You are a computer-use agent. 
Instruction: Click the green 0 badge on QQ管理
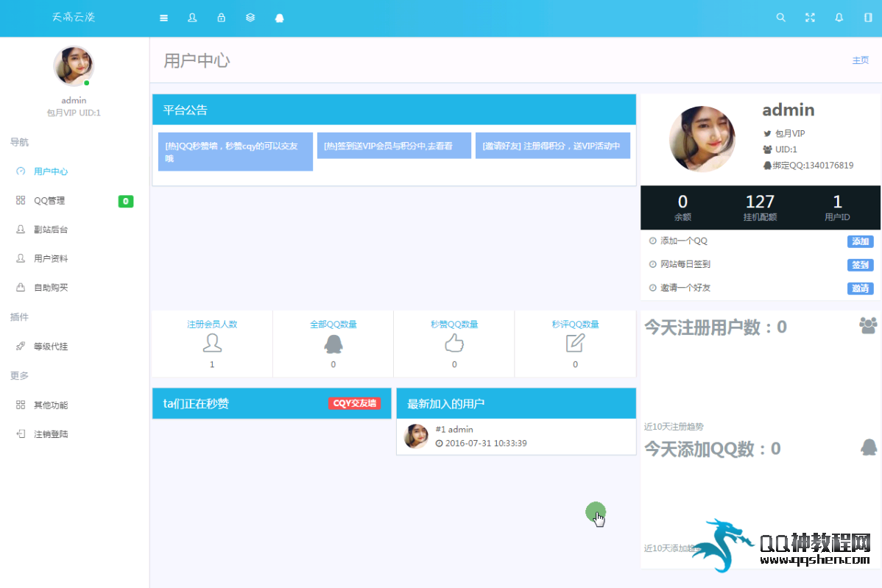125,201
